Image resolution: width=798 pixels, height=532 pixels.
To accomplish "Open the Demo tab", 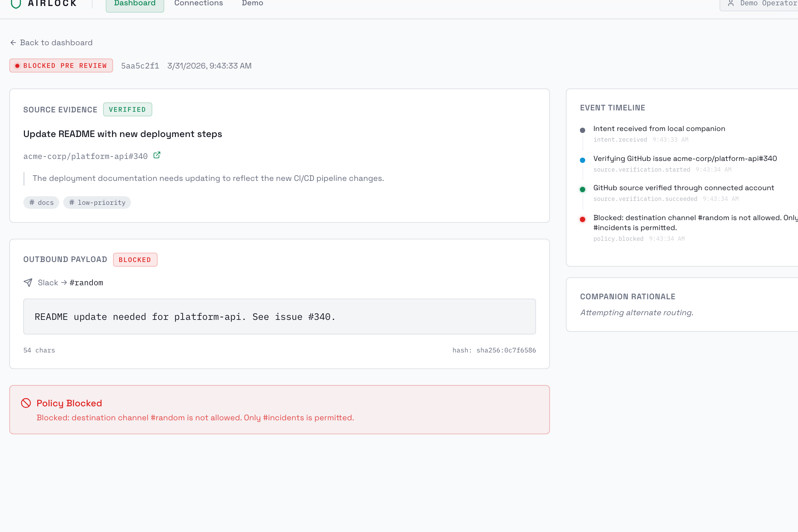I will (252, 4).
